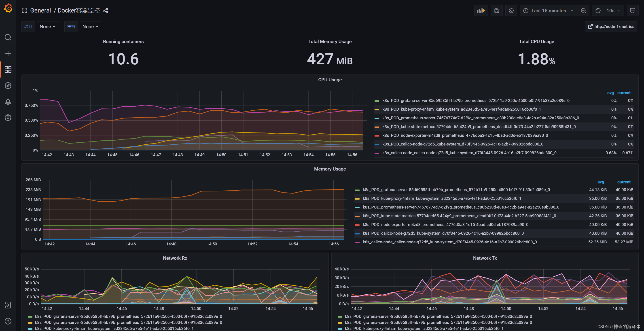
Task: Click the Add panel icon
Action: pyautogui.click(x=481, y=11)
